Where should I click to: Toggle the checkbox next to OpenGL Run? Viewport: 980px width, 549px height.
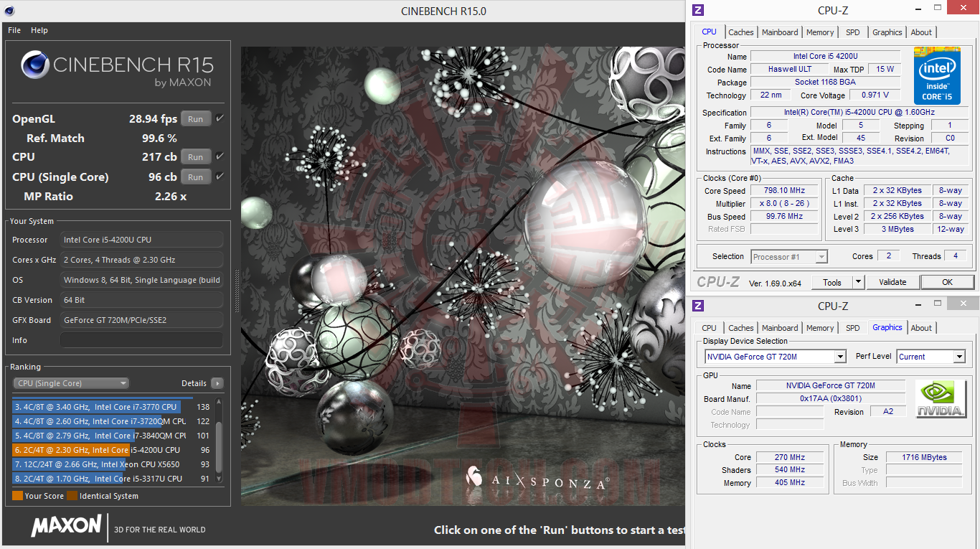point(220,118)
